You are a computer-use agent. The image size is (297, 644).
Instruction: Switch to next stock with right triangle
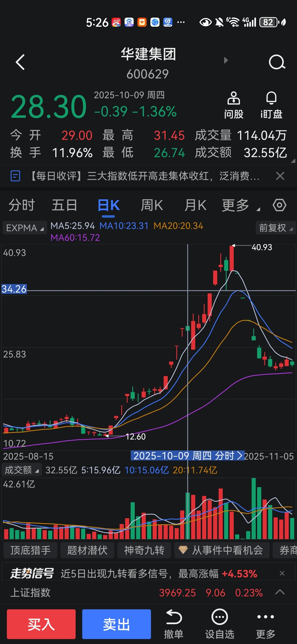click(226, 60)
